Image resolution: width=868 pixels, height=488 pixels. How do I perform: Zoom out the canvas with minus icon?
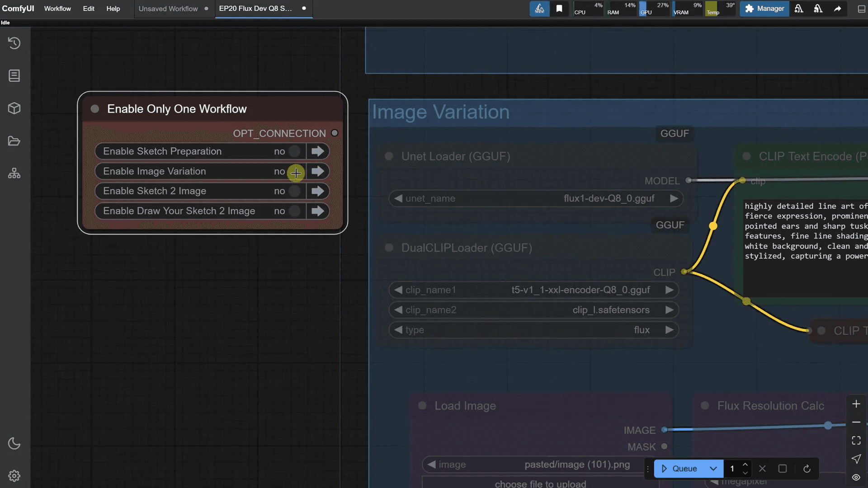point(856,422)
